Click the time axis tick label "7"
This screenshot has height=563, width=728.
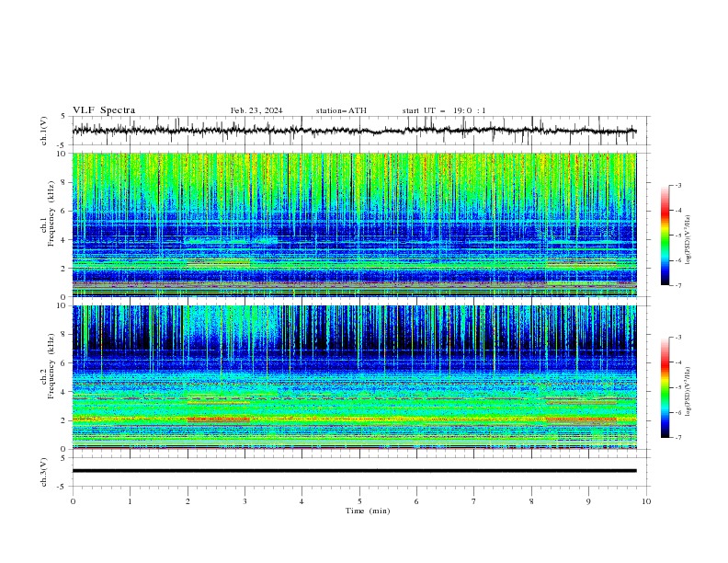tap(474, 501)
